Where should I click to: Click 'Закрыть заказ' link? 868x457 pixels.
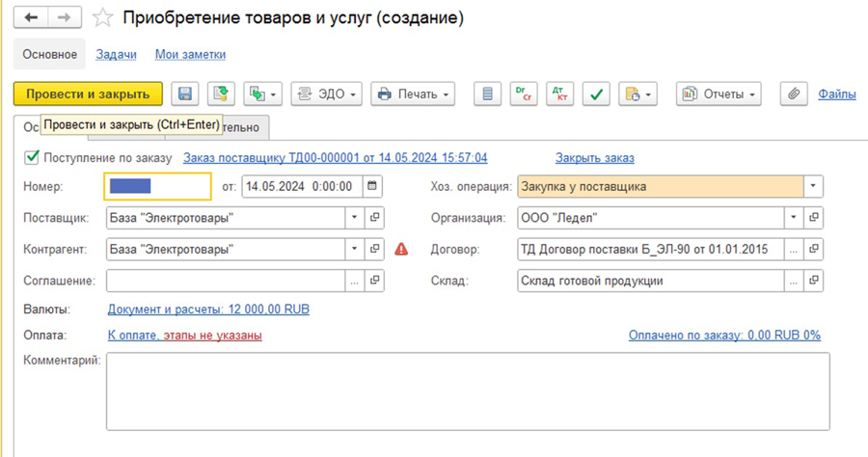click(594, 157)
